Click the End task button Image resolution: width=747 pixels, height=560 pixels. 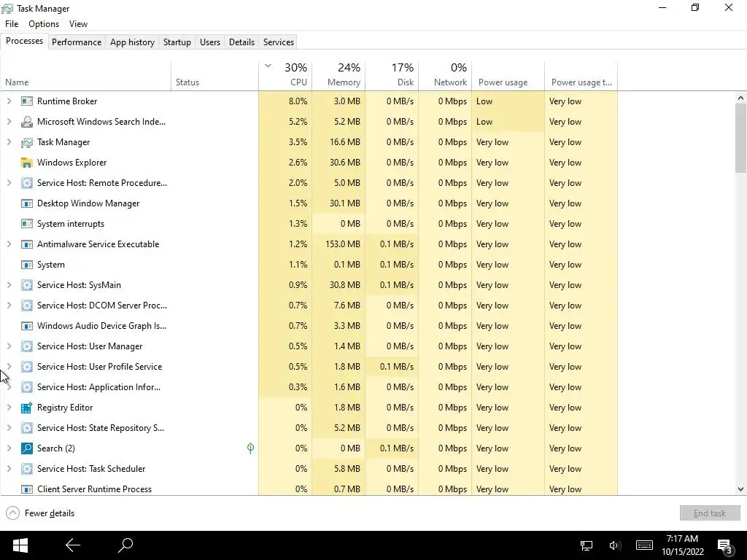click(x=710, y=513)
